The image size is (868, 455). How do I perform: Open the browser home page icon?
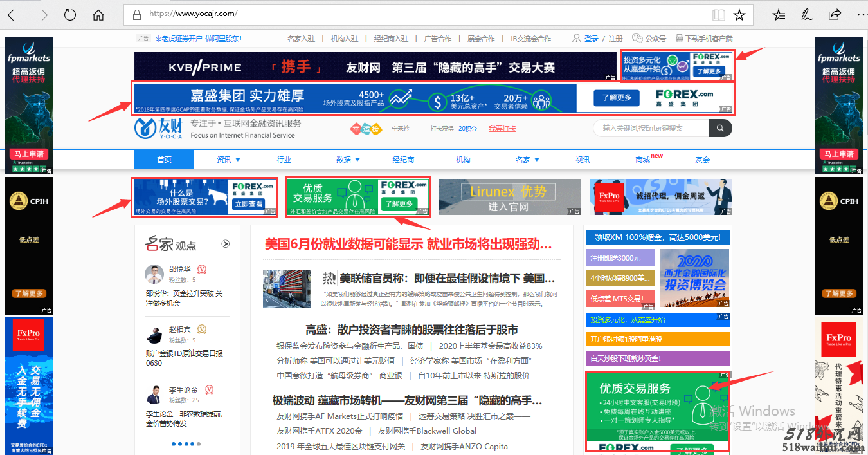pos(98,14)
